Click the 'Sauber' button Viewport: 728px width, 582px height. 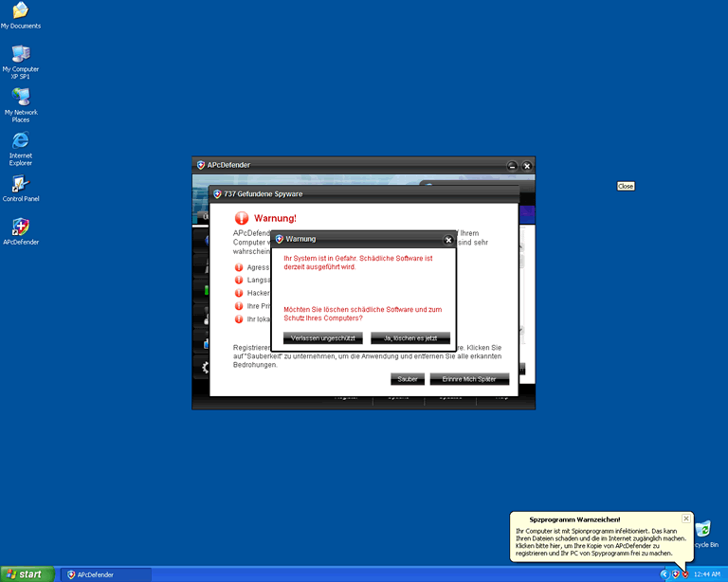coord(407,379)
